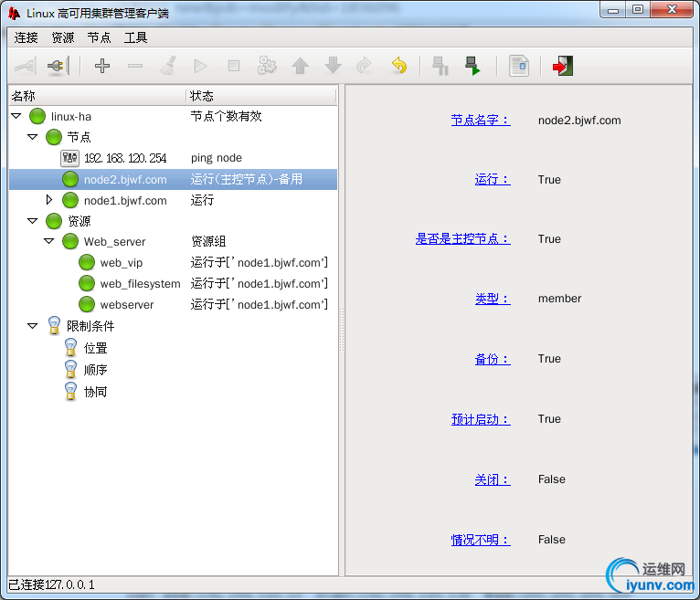The width and height of the screenshot is (700, 600).
Task: Click the 备份 link
Action: (x=493, y=359)
